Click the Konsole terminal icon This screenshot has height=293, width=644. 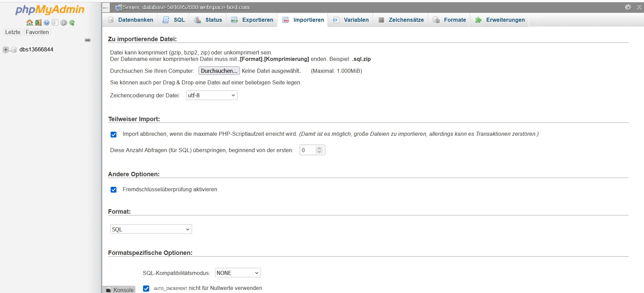click(x=108, y=290)
